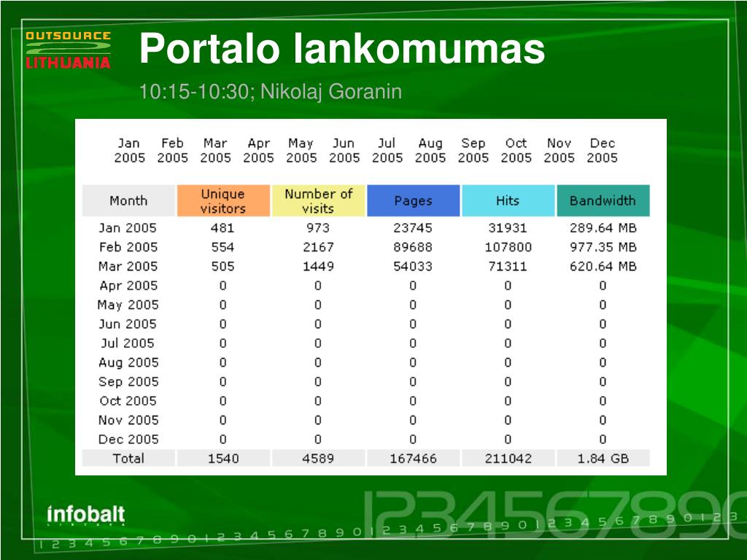Click number of visits value 1449
The width and height of the screenshot is (747, 560).
318,266
